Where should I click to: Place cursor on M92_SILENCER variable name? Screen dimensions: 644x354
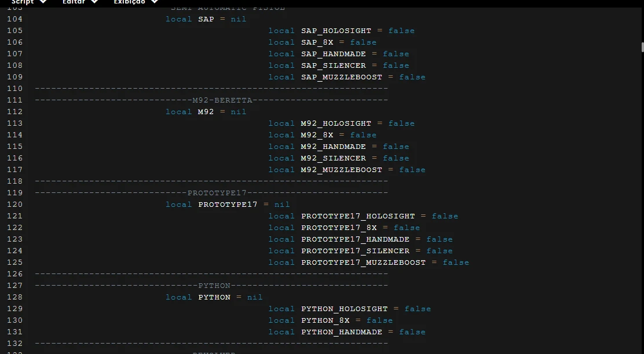pos(333,158)
